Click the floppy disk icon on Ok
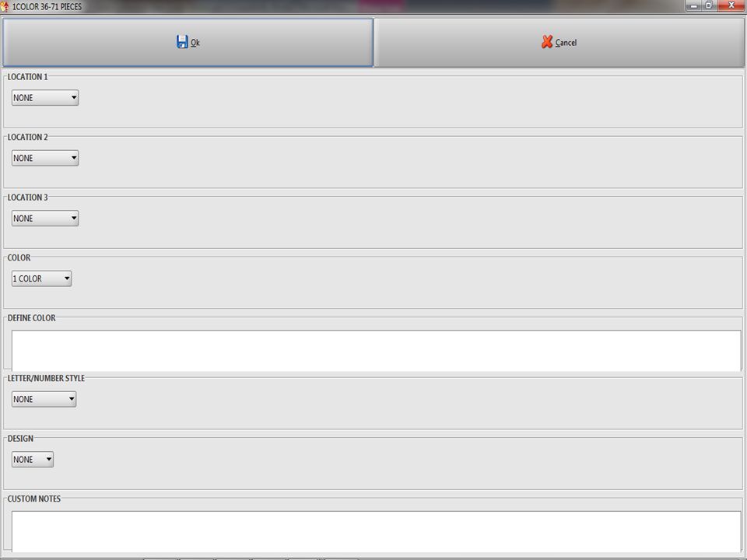Screen dimensions: 747x560 (182, 42)
